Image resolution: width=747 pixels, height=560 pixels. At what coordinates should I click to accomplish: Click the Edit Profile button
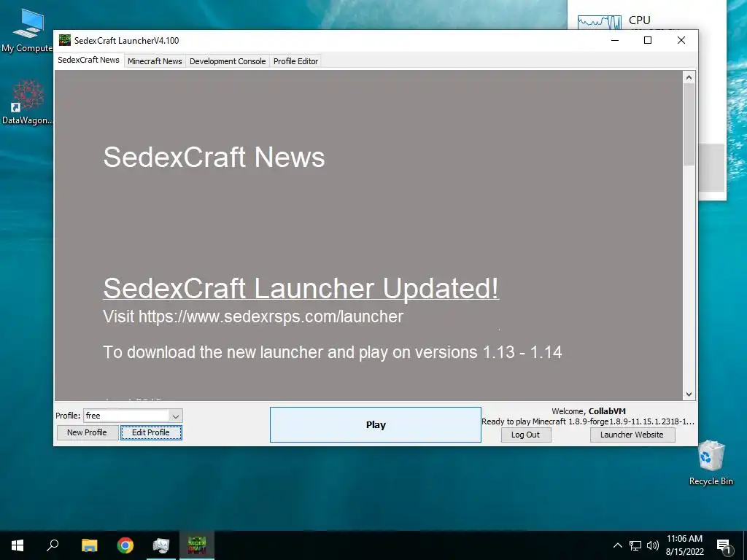click(151, 432)
